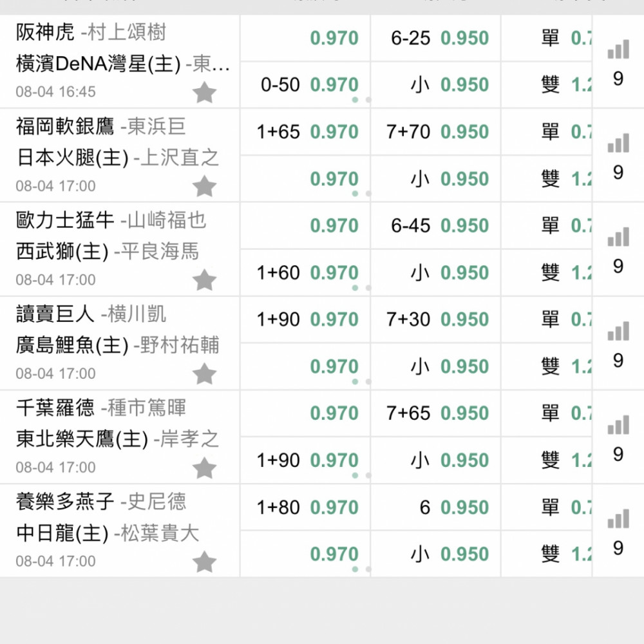Open the bars icon in 歐力士猛牛 row
Viewport: 644px width, 644px height.
(618, 236)
